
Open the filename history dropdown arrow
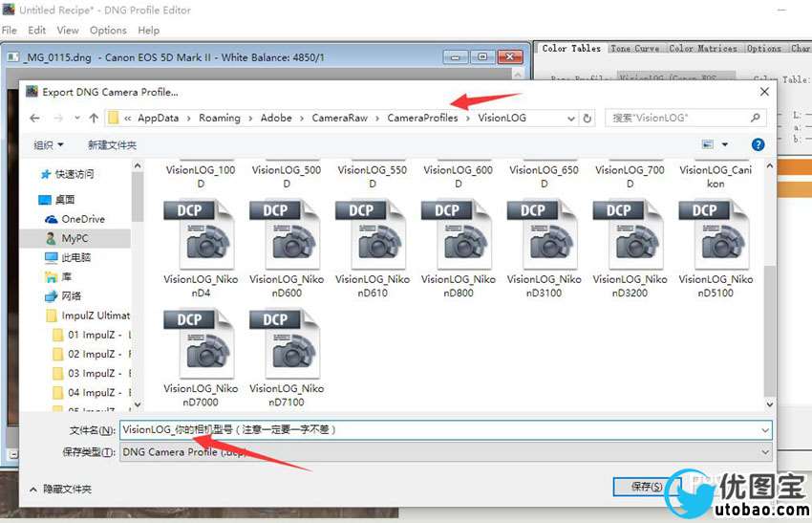click(x=765, y=430)
